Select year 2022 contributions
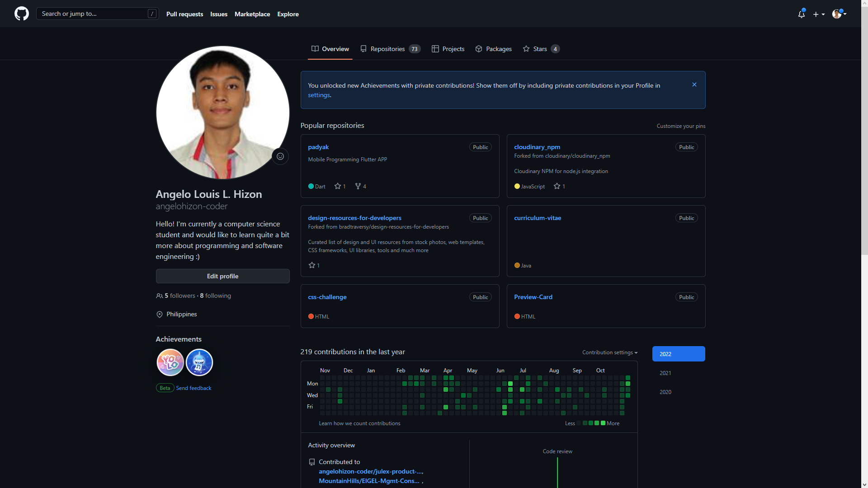 679,354
